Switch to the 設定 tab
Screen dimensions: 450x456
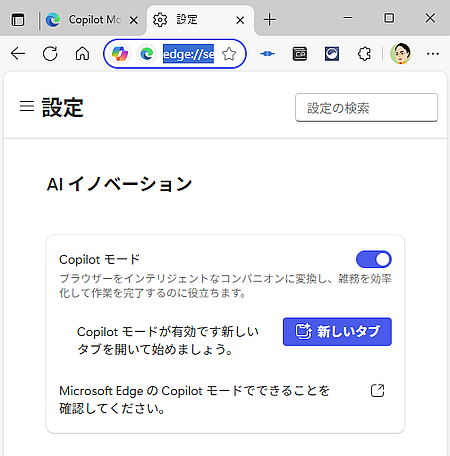tap(200, 20)
